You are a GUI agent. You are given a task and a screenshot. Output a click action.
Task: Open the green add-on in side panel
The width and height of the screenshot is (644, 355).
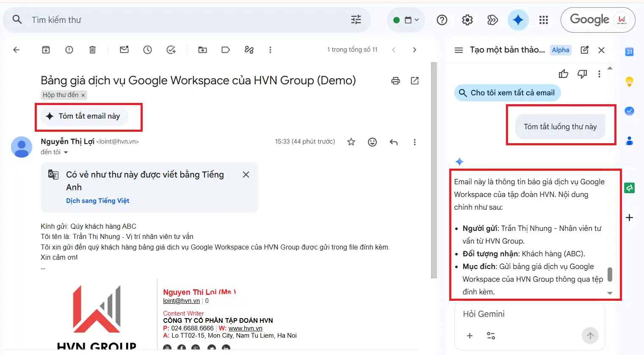point(630,188)
